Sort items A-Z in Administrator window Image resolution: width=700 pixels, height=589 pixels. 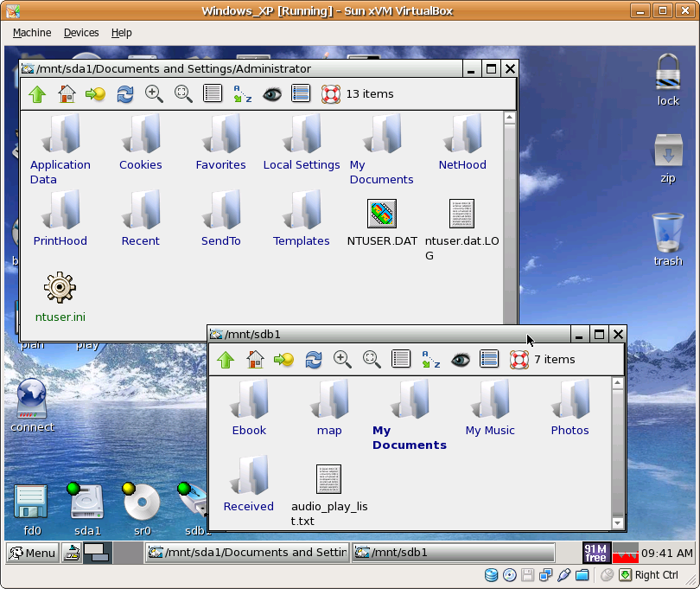(x=243, y=94)
